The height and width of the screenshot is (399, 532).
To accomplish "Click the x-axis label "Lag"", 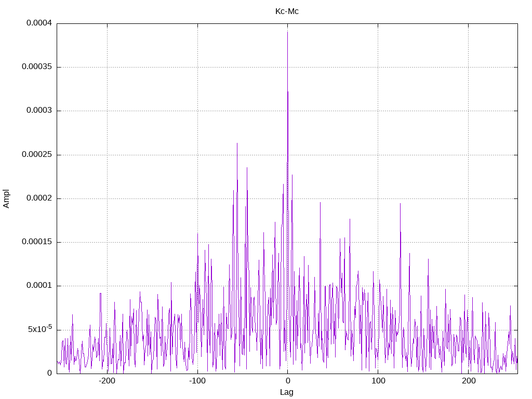I will [x=287, y=392].
